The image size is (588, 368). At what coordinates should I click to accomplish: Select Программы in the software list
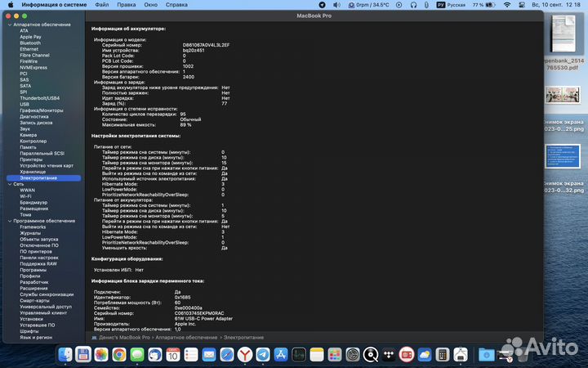click(33, 270)
